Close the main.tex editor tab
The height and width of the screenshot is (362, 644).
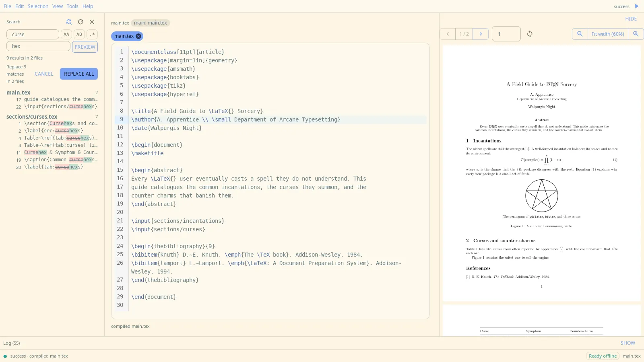[138, 36]
